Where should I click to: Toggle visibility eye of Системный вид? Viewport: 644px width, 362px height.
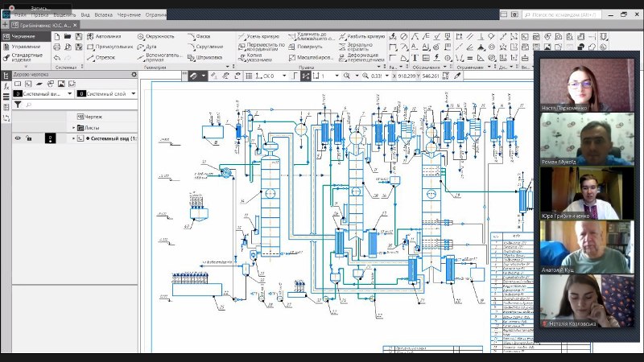pos(18,138)
